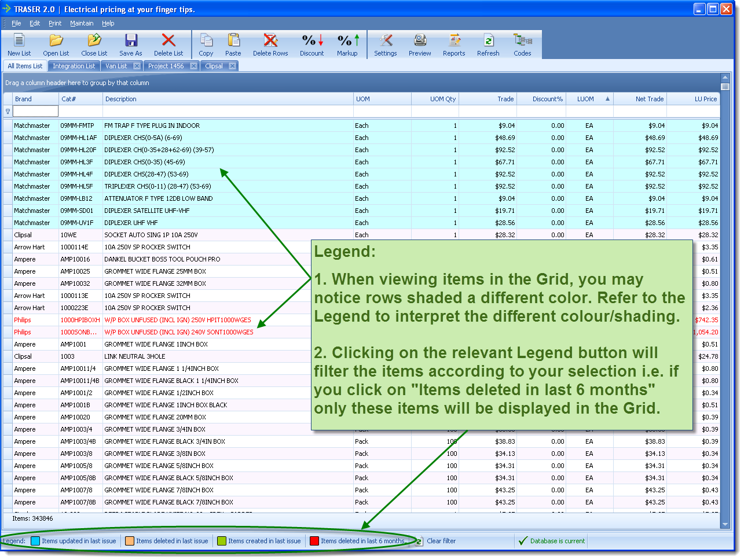Sort by the Brand column header
Viewport: 744px width, 560px height.
coord(35,99)
